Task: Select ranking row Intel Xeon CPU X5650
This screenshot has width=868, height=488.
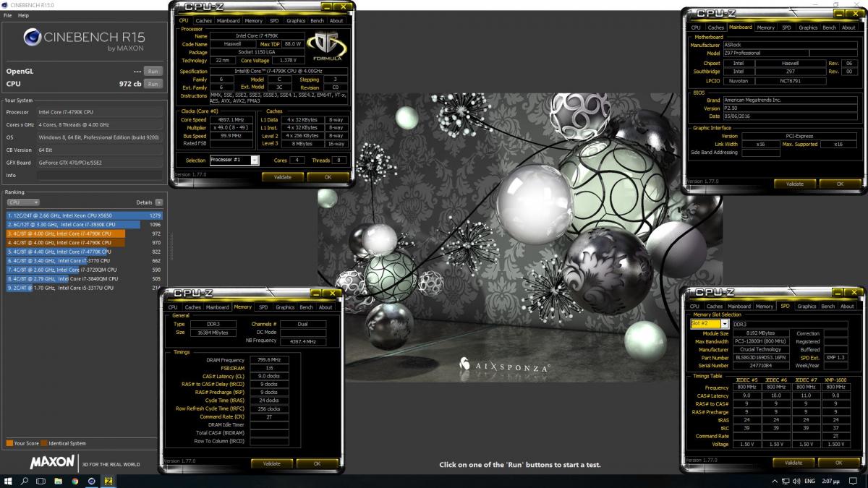Action: point(84,215)
